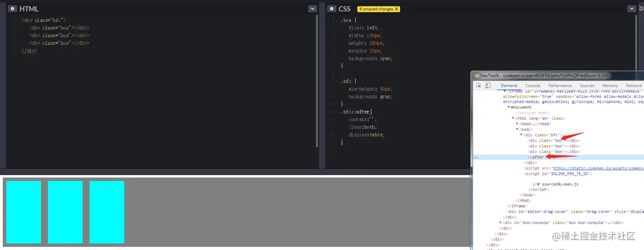The width and height of the screenshot is (644, 250).
Task: Toggle the DevTools device toolbar icon
Action: coord(488,86)
